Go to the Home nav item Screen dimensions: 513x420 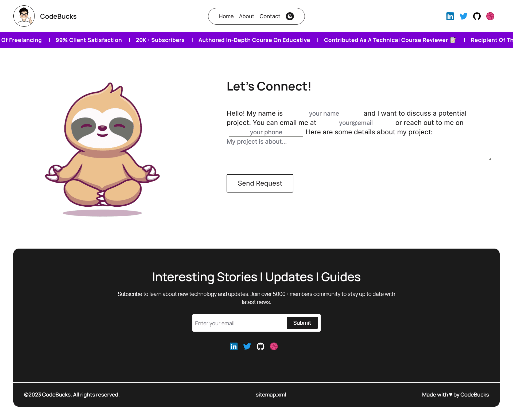pyautogui.click(x=226, y=16)
